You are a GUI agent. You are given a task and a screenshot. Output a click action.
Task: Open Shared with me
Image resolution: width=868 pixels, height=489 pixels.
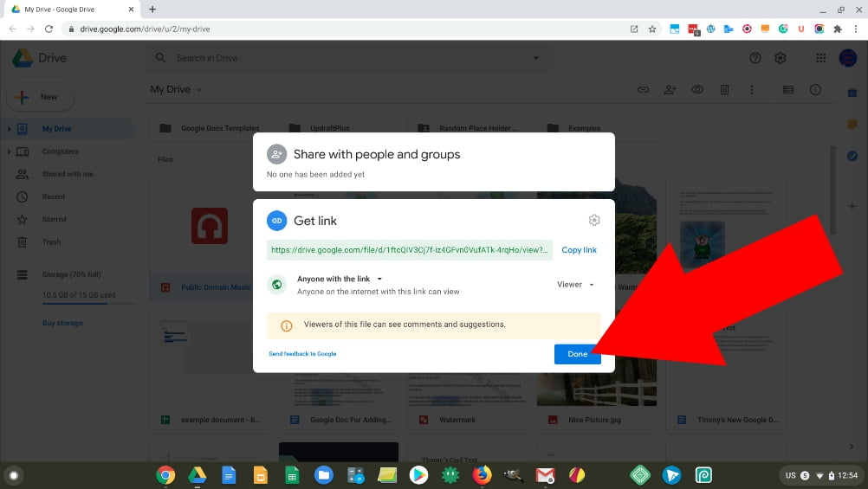click(68, 174)
